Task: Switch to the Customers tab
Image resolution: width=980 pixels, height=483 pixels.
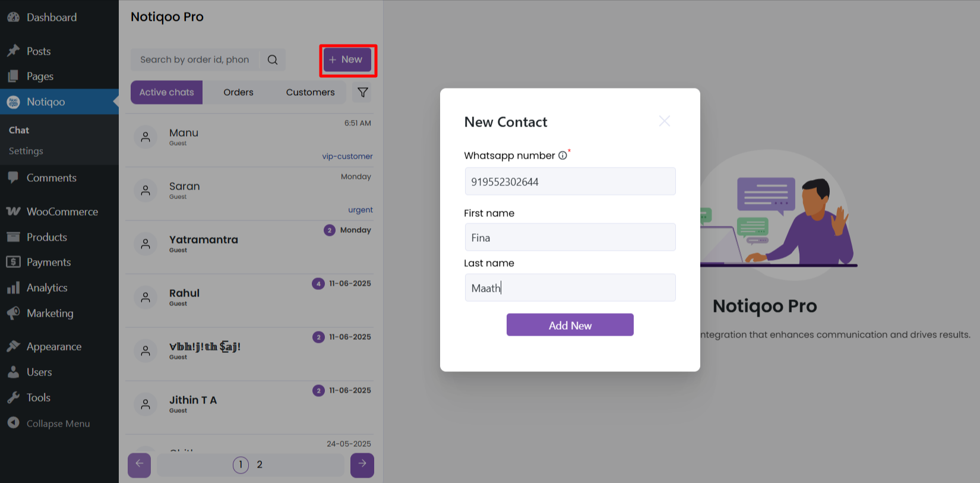Action: 310,93
